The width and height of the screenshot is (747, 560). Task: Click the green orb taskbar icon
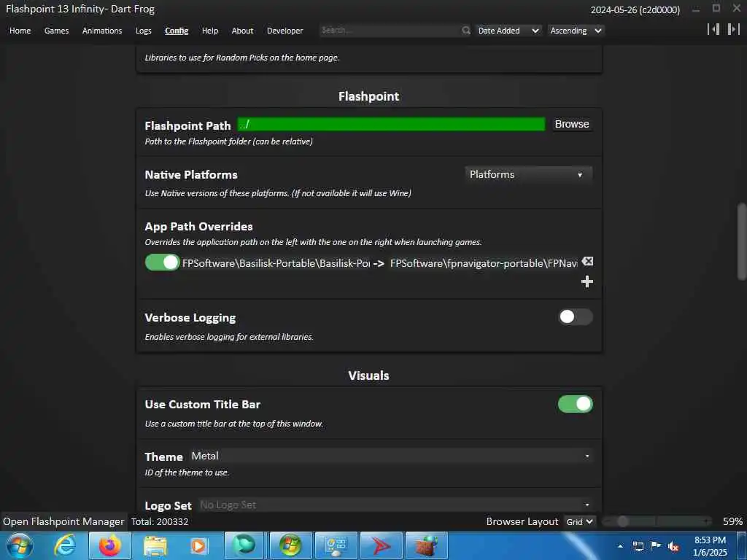tap(290, 545)
